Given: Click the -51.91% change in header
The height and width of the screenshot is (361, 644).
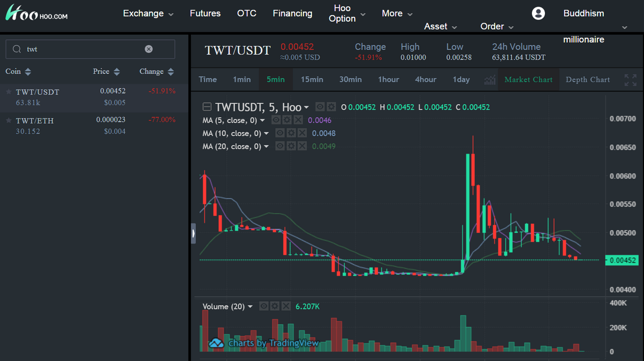Looking at the screenshot, I should pyautogui.click(x=369, y=57).
